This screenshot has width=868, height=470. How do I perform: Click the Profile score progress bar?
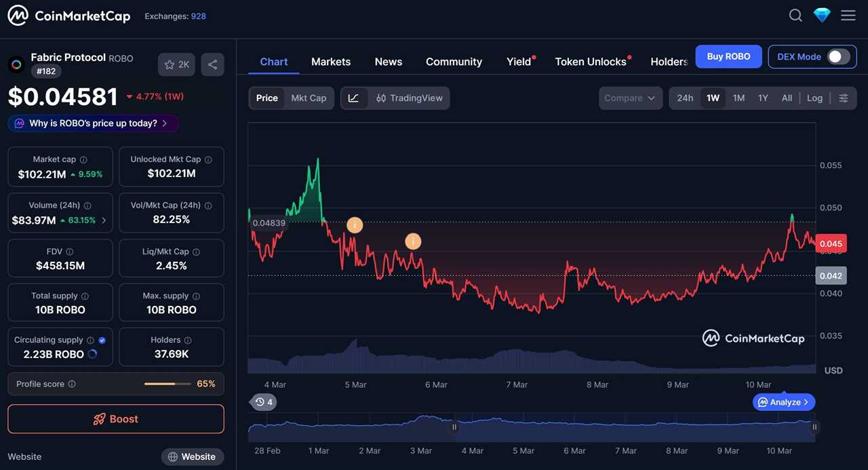[x=167, y=383]
